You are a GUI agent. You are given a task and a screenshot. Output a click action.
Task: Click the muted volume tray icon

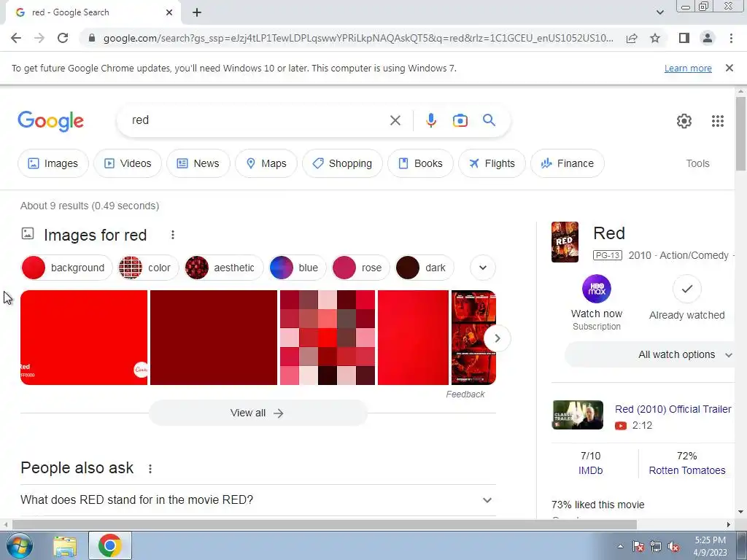(673, 547)
